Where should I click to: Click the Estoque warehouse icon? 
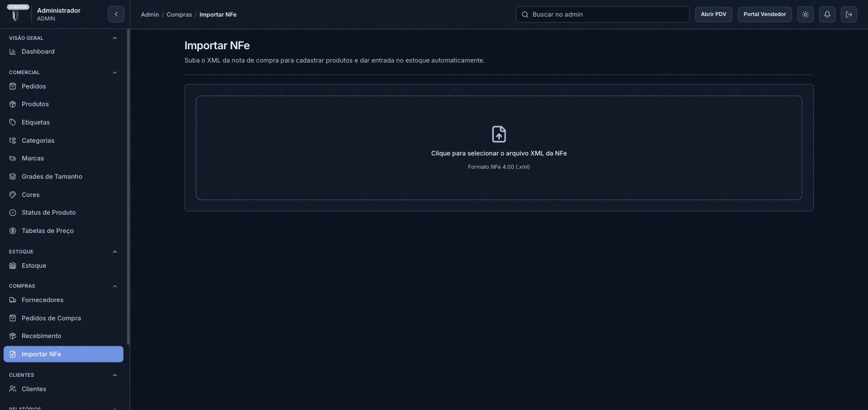(x=12, y=266)
